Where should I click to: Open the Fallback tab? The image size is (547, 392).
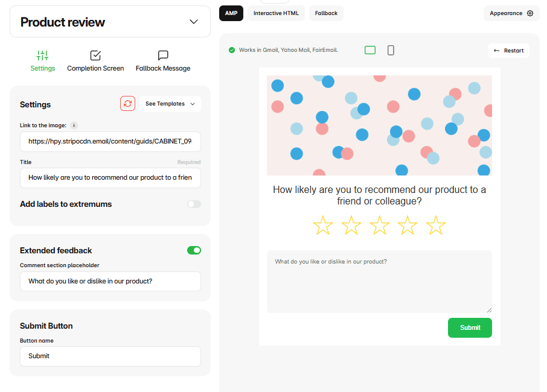point(326,13)
